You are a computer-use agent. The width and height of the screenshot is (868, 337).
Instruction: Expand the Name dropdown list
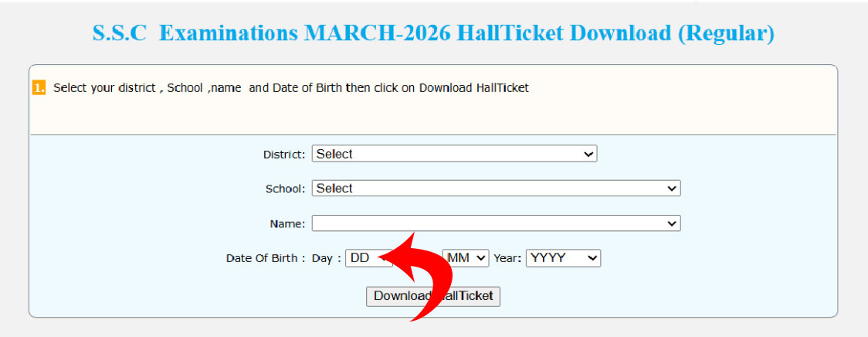tap(496, 223)
